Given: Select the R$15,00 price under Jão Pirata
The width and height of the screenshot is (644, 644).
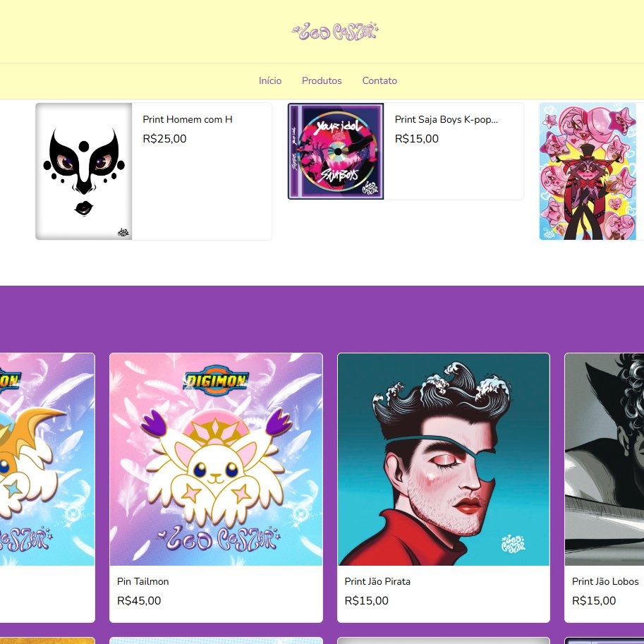Looking at the screenshot, I should [x=366, y=600].
